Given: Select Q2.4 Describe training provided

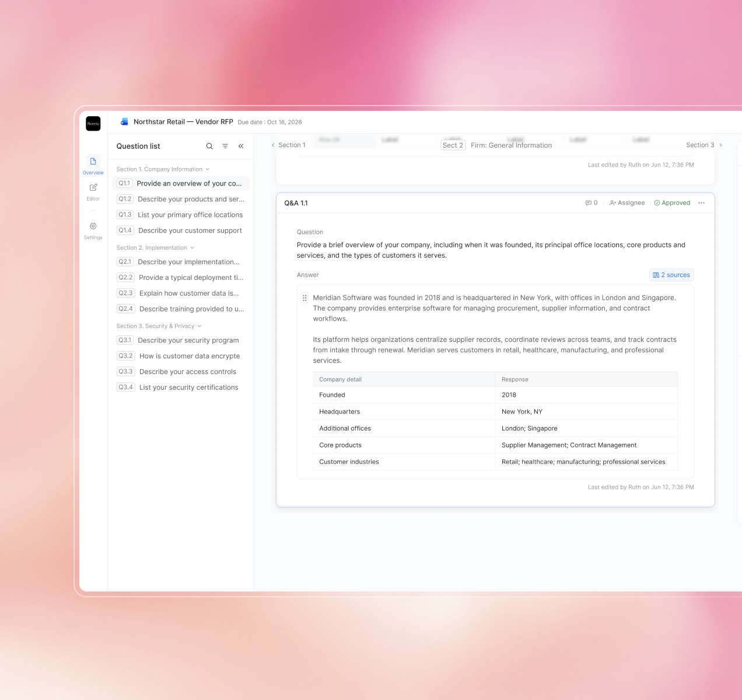Looking at the screenshot, I should [181, 309].
